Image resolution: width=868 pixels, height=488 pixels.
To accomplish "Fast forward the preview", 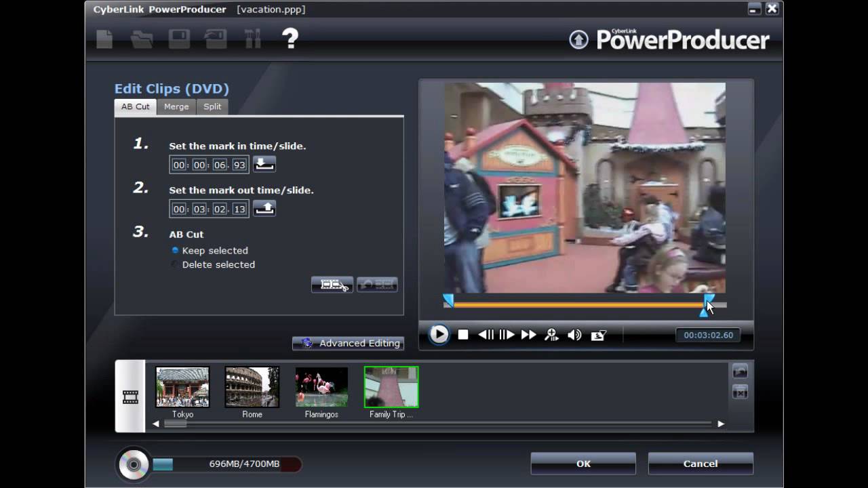I will [529, 334].
